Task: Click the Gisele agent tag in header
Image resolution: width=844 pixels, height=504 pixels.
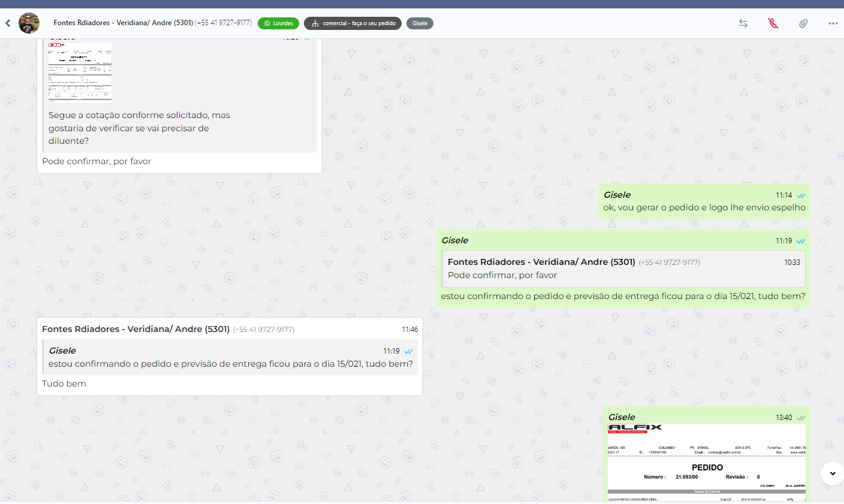Action: [x=420, y=23]
